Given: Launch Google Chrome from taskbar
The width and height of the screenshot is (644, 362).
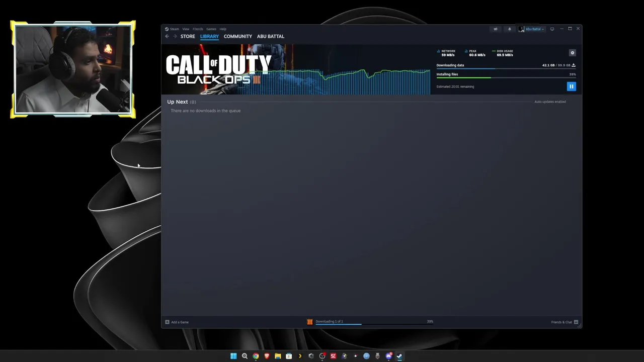Looking at the screenshot, I should pyautogui.click(x=256, y=356).
